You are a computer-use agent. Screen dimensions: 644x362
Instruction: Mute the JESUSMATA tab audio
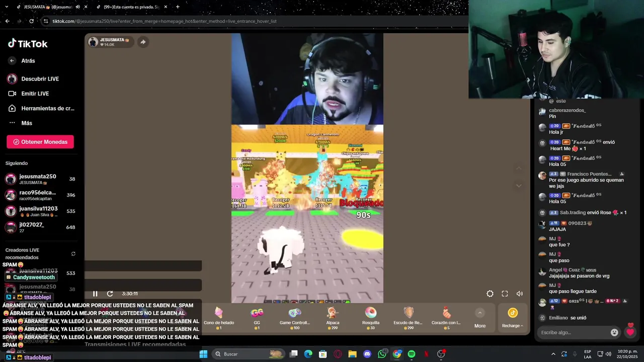click(x=77, y=7)
